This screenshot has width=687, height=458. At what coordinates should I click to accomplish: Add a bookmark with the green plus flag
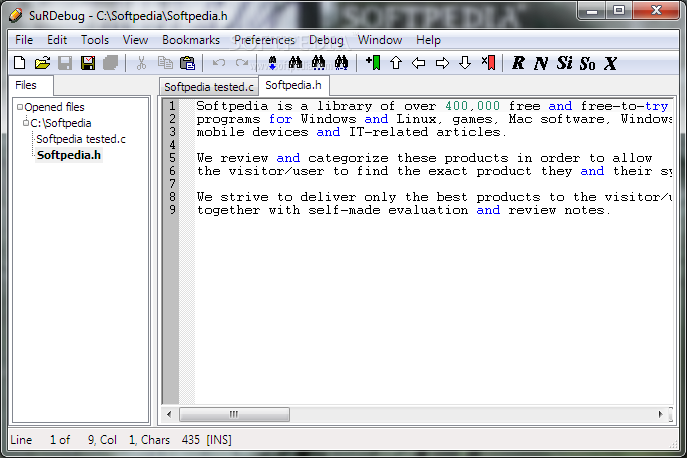pyautogui.click(x=373, y=63)
